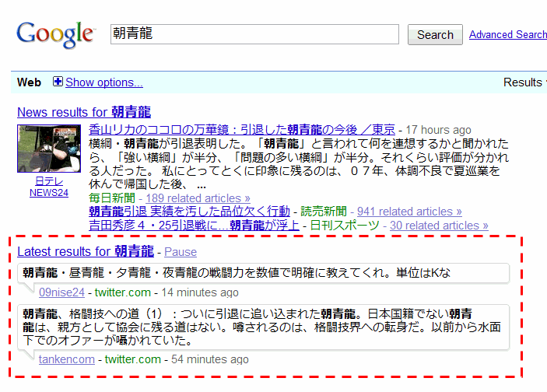Click the Google logo

point(55,33)
